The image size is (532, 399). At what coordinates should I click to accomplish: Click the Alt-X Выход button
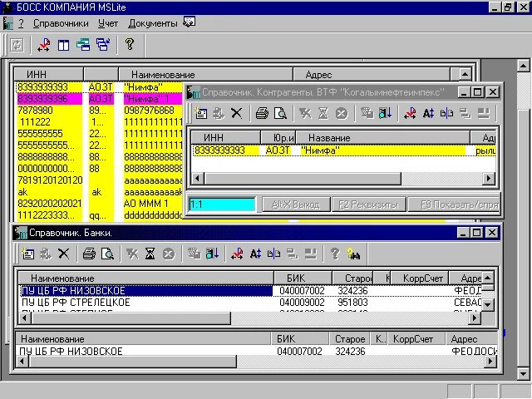click(296, 204)
